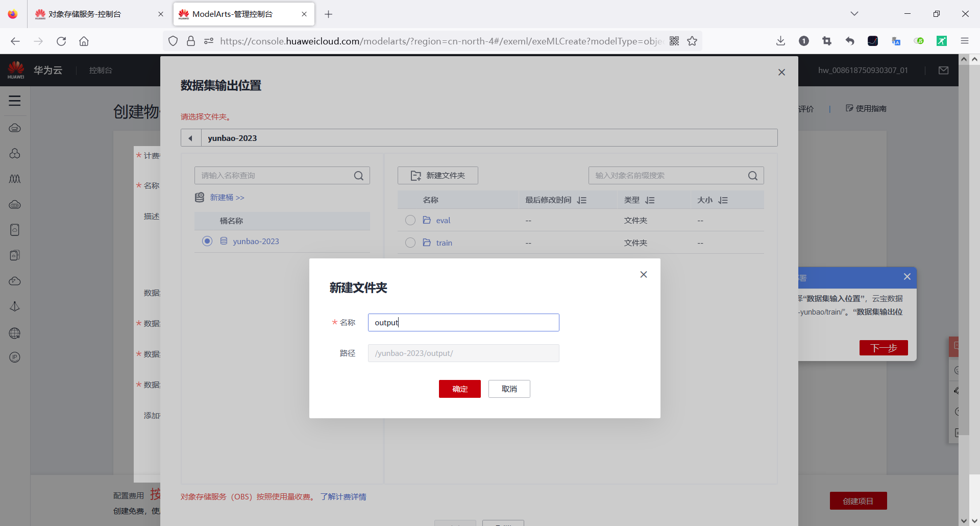Click the downloads icon in browser toolbar
Image resolution: width=980 pixels, height=526 pixels.
(x=780, y=41)
